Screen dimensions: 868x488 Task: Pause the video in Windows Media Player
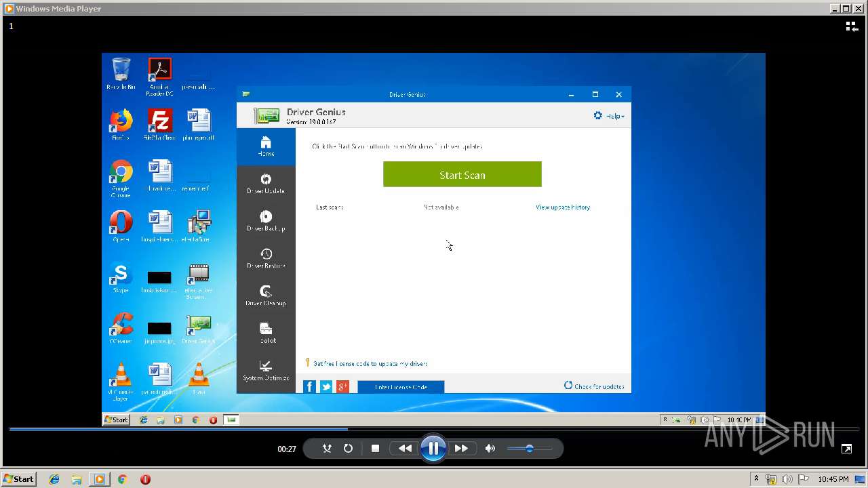pos(433,448)
